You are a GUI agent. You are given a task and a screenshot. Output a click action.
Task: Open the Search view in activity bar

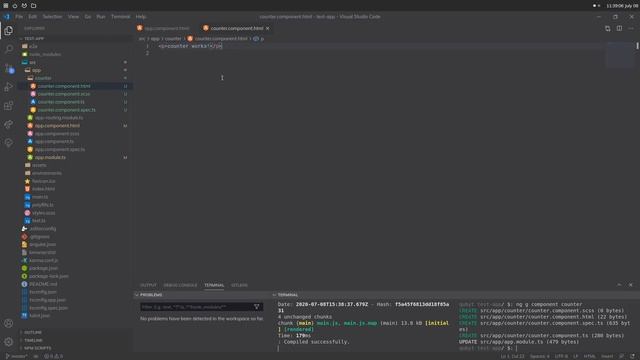[x=9, y=49]
